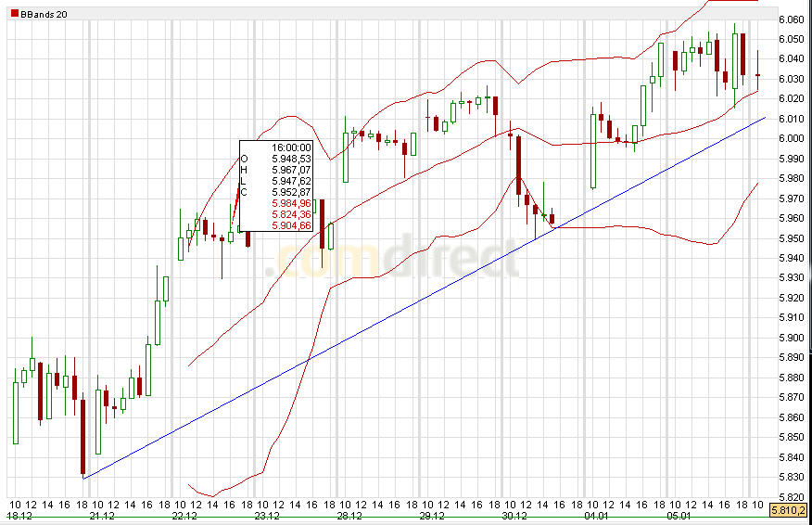Click the price axis label "5.830"
This screenshot has width=812, height=525.
click(x=792, y=478)
